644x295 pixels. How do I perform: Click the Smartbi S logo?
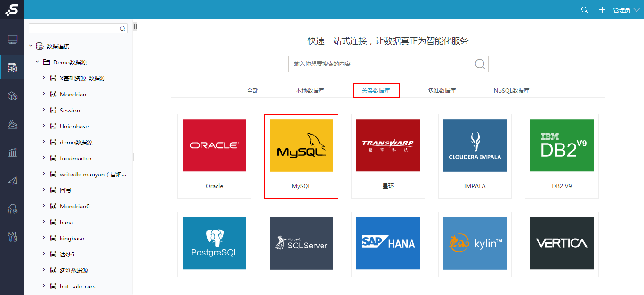point(12,9)
